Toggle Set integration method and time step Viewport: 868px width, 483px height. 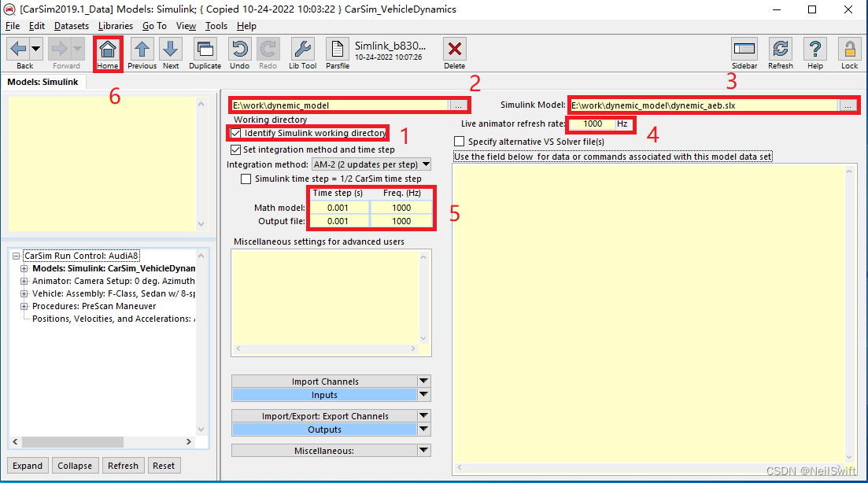tap(236, 149)
